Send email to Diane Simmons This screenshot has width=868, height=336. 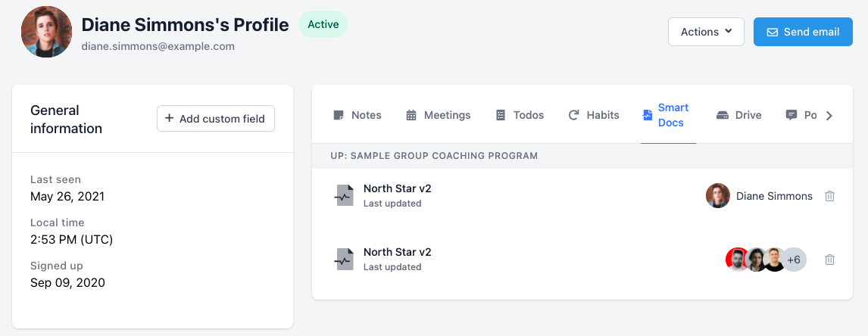pyautogui.click(x=803, y=32)
